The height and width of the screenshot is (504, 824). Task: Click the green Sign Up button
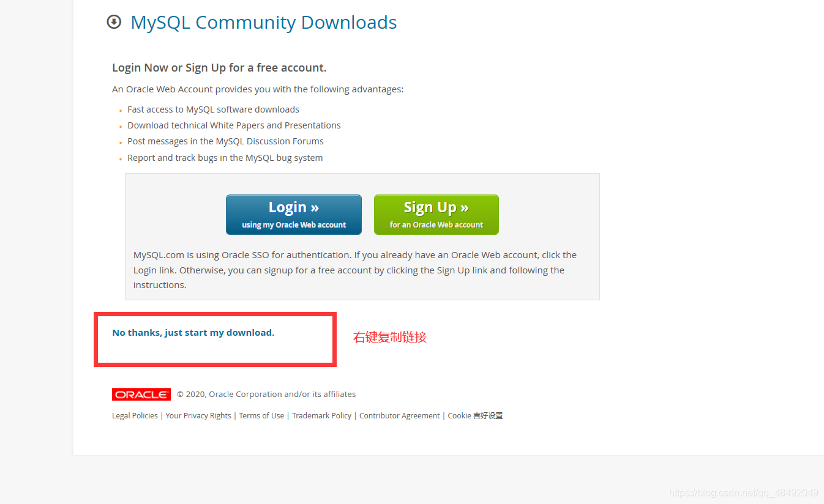point(436,215)
